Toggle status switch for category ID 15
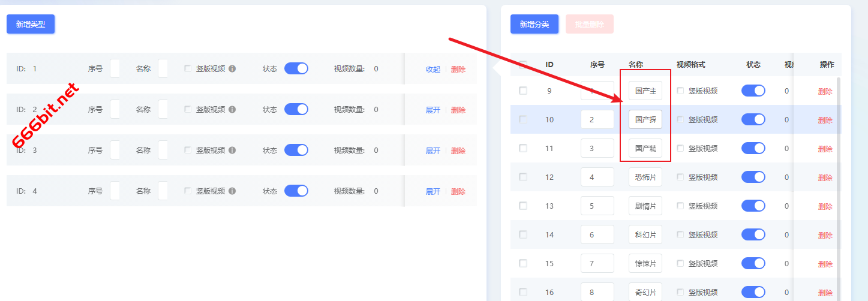The image size is (868, 301). [753, 263]
